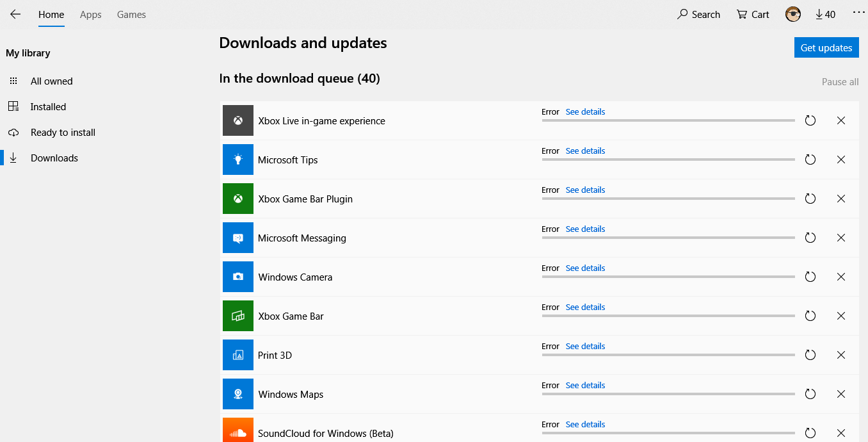The image size is (868, 442).
Task: Click Pause all
Action: click(840, 82)
